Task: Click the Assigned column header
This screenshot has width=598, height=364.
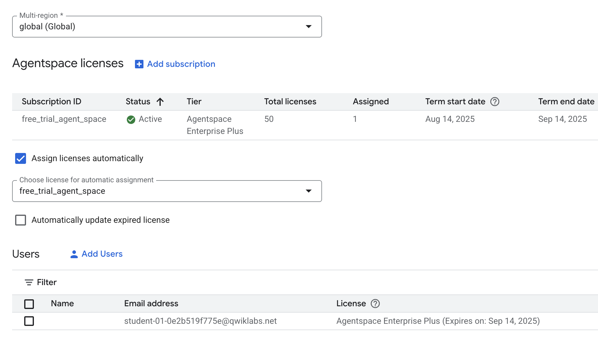Action: (371, 102)
